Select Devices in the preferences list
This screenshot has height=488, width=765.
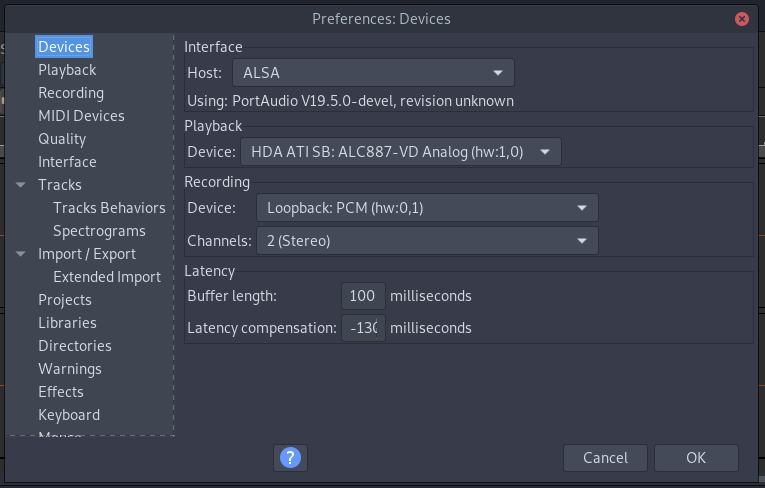click(x=64, y=47)
